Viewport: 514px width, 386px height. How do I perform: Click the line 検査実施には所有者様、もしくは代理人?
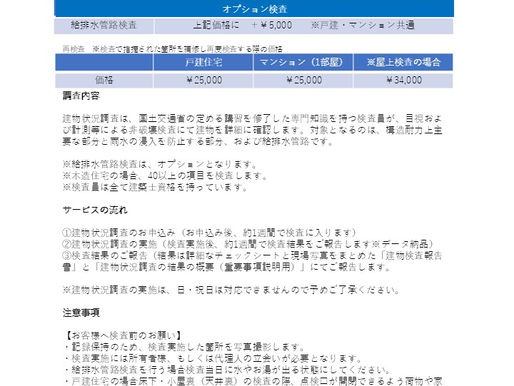point(213,359)
